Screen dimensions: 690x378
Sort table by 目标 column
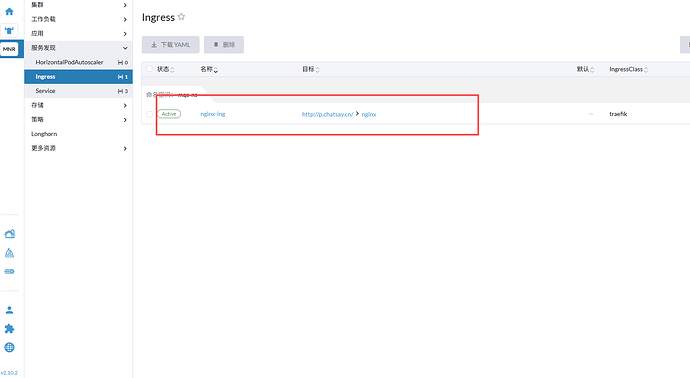[x=311, y=69]
